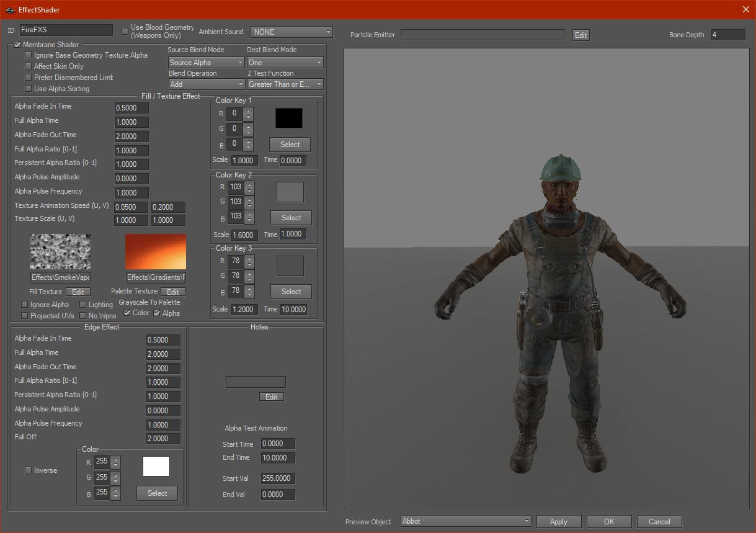Open the Z Test Function dropdown

click(x=285, y=84)
